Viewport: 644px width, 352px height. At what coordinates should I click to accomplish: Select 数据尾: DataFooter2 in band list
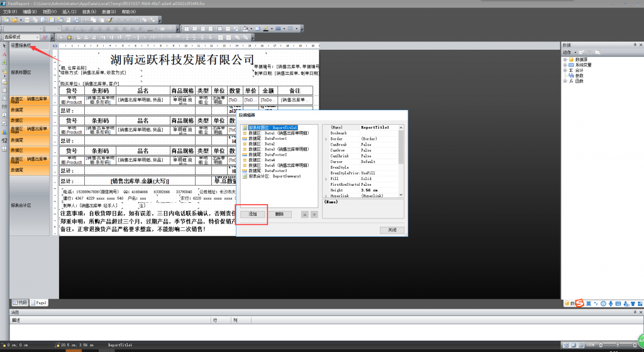[267, 155]
